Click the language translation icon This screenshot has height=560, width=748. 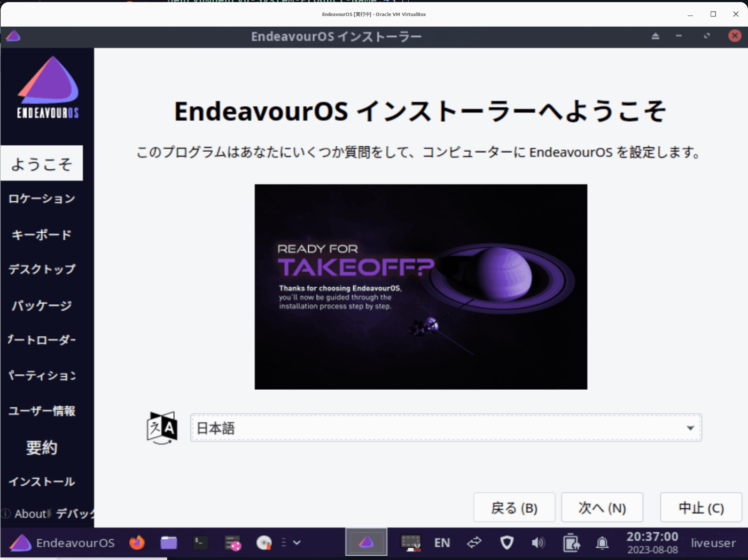pyautogui.click(x=162, y=428)
